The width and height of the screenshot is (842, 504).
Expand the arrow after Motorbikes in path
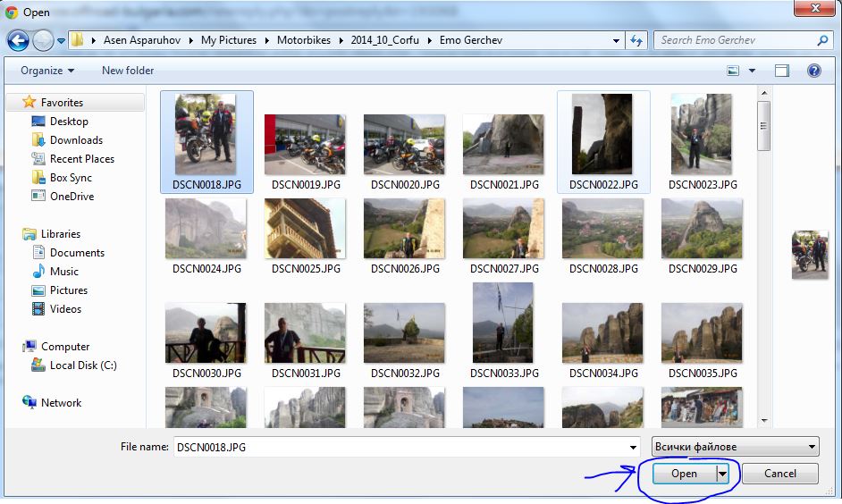pyautogui.click(x=341, y=40)
